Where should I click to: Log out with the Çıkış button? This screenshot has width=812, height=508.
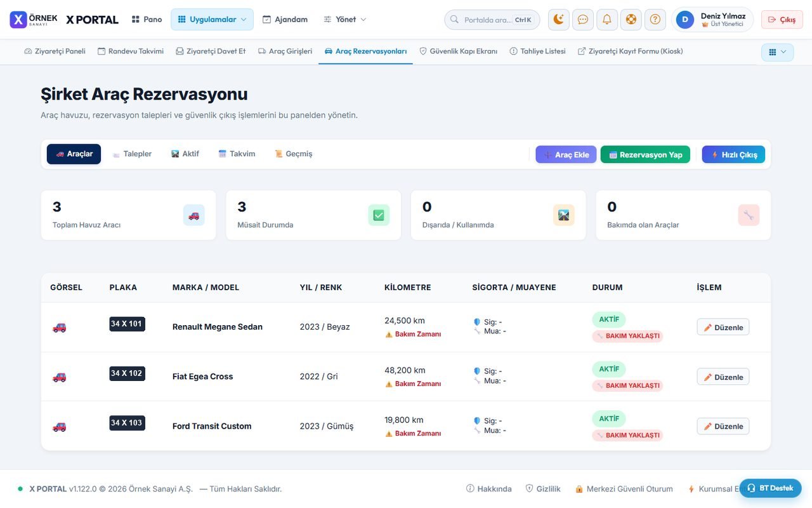click(782, 20)
